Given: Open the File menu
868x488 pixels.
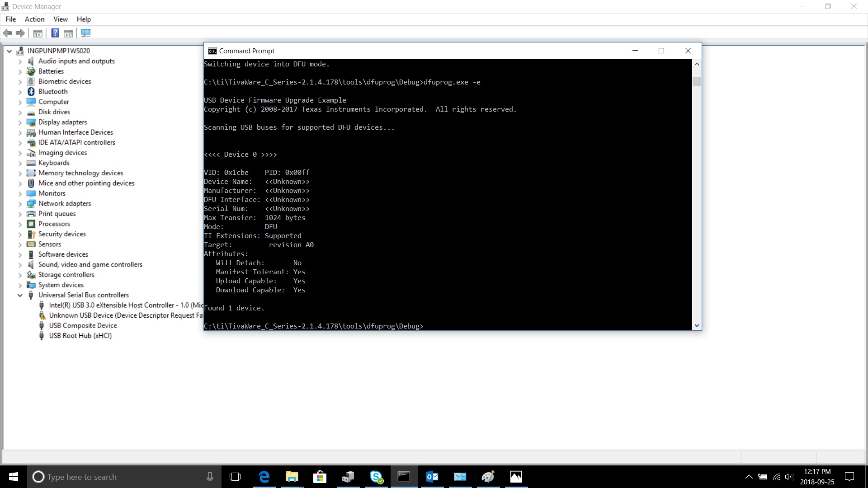Looking at the screenshot, I should [11, 19].
